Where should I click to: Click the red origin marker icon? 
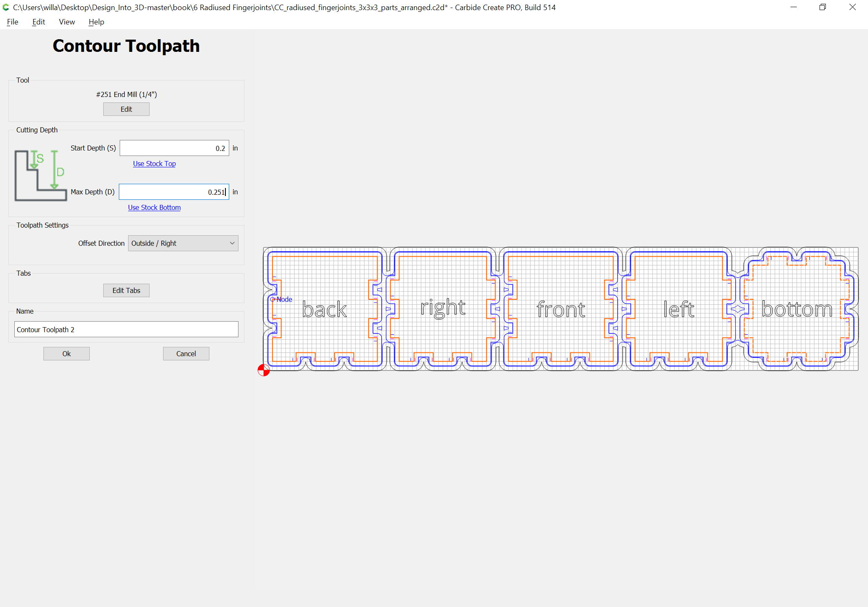click(x=264, y=370)
